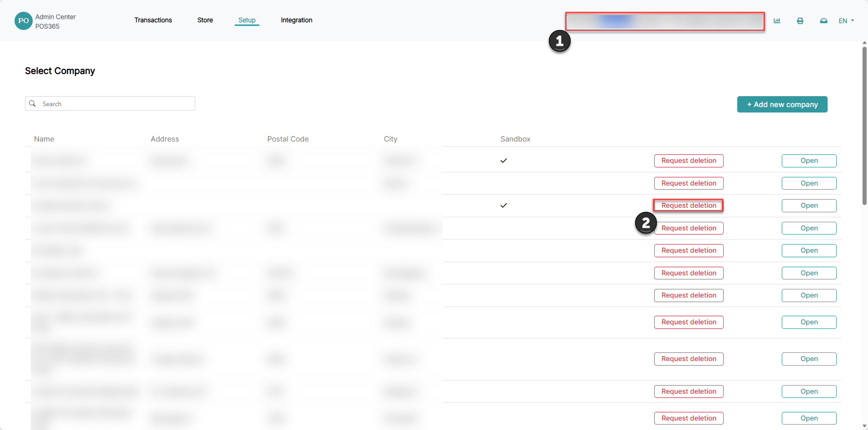
Task: Request deletion of the fifth listed company
Action: point(689,250)
